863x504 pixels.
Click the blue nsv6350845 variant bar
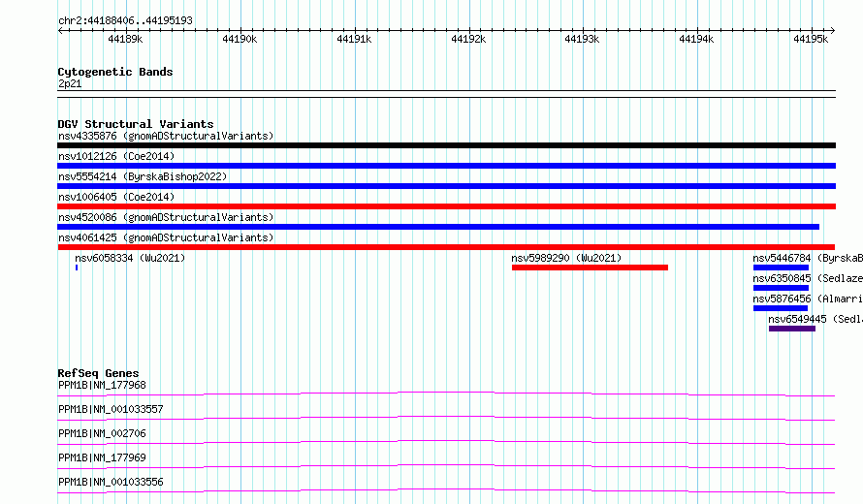(x=781, y=288)
